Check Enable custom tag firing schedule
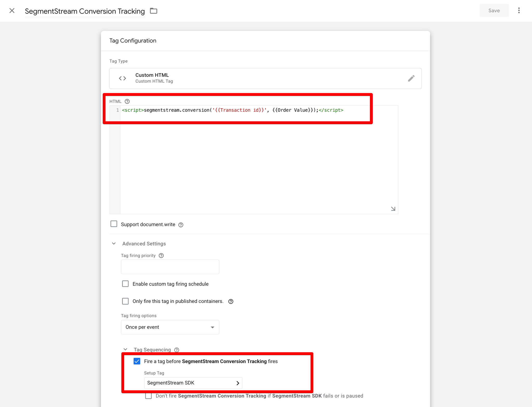The image size is (532, 407). [125, 284]
